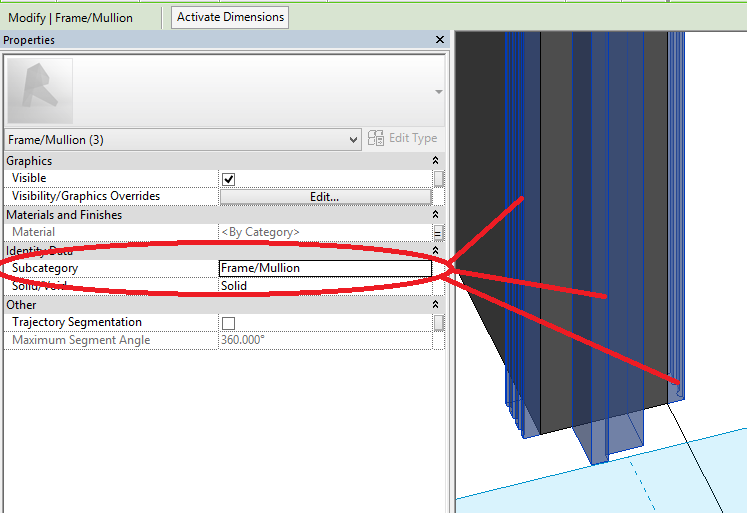Click Edit Type button

[x=403, y=138]
